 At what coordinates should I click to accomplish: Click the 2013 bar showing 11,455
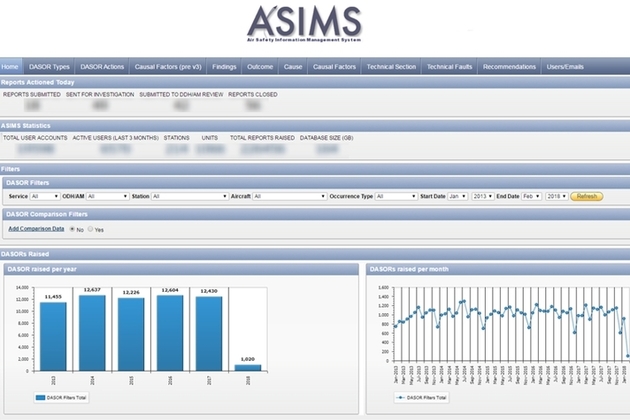[53, 336]
